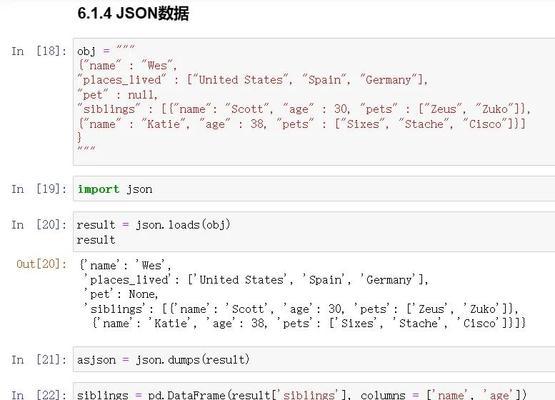This screenshot has height=400, width=555.
Task: Select the In [20] cell prompt
Action: pyautogui.click(x=39, y=225)
